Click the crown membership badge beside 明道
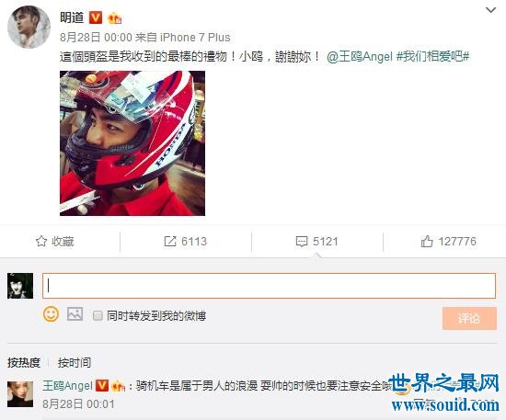The image size is (506, 420). point(115,17)
